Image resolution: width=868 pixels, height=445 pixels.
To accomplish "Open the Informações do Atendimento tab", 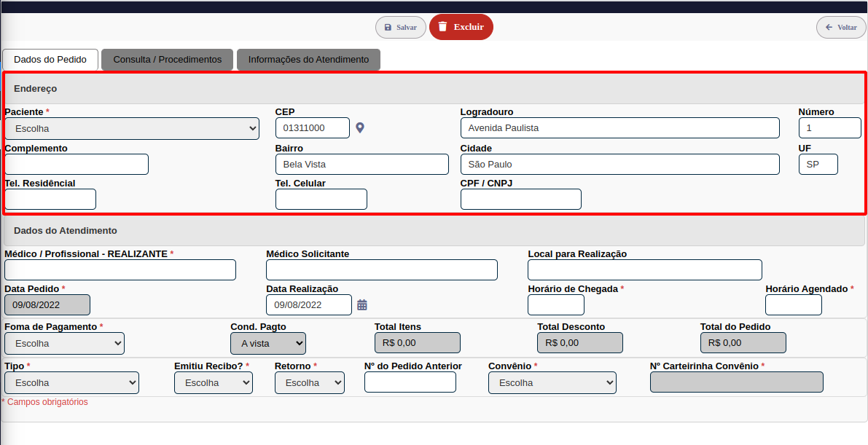I will (x=308, y=60).
